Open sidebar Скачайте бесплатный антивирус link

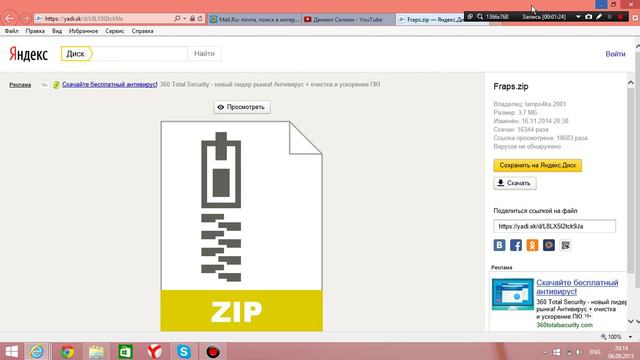(577, 287)
